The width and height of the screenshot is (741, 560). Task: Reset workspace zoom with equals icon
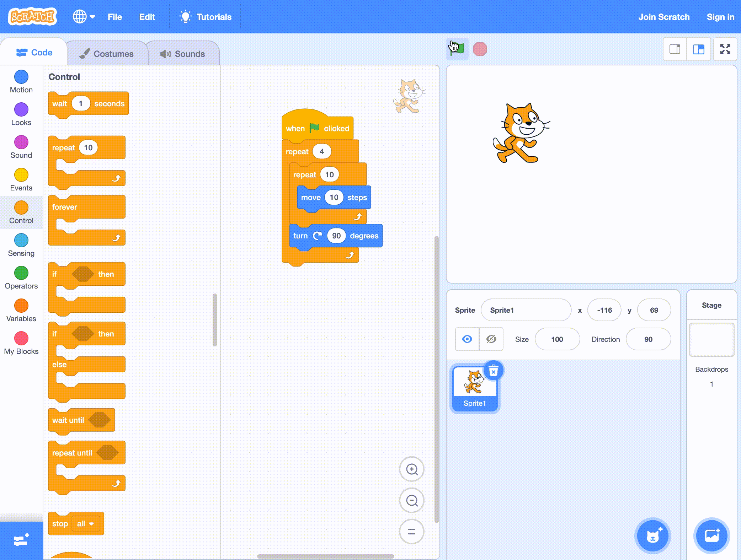(412, 532)
